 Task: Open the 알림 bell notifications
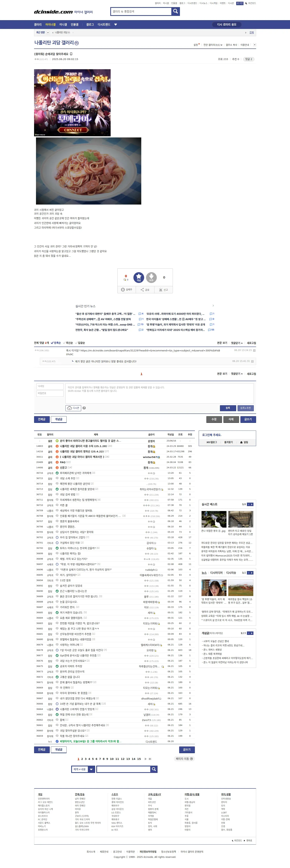[x=244, y=442]
